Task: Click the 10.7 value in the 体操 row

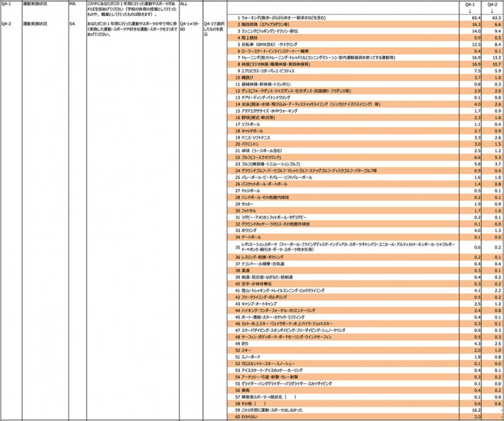Action: 497,64
